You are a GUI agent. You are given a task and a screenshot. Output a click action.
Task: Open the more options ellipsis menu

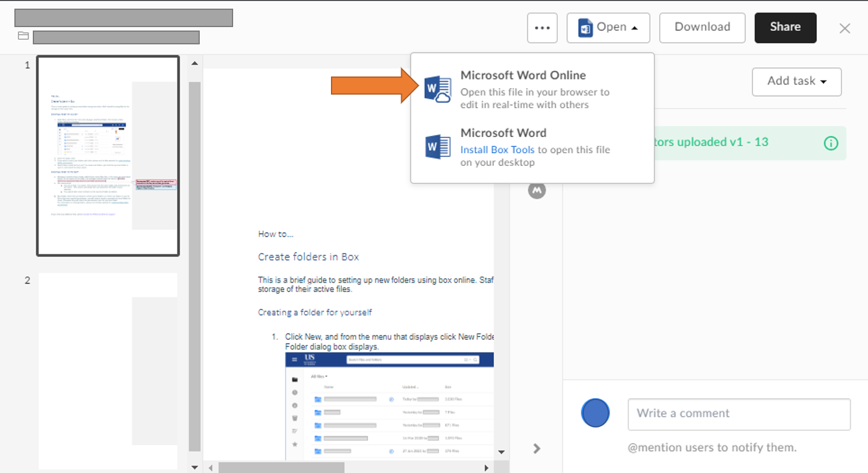click(542, 28)
